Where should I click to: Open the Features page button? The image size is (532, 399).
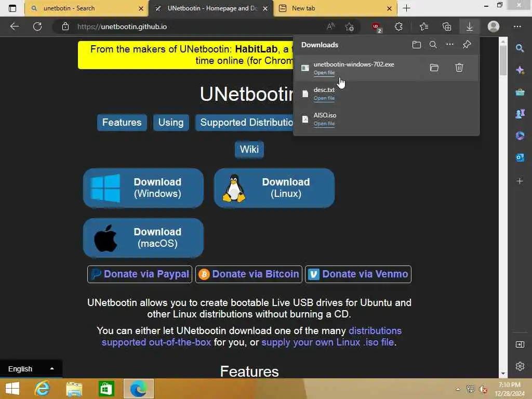click(122, 123)
